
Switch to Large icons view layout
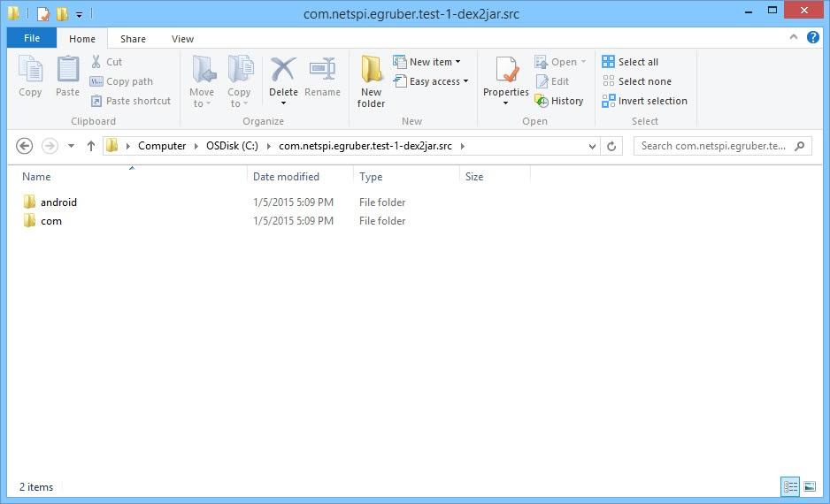[x=810, y=486]
